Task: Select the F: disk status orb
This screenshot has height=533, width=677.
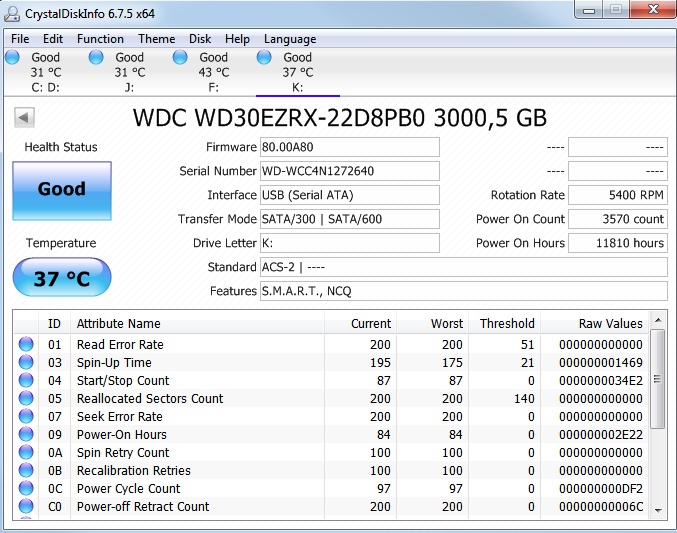Action: (180, 57)
